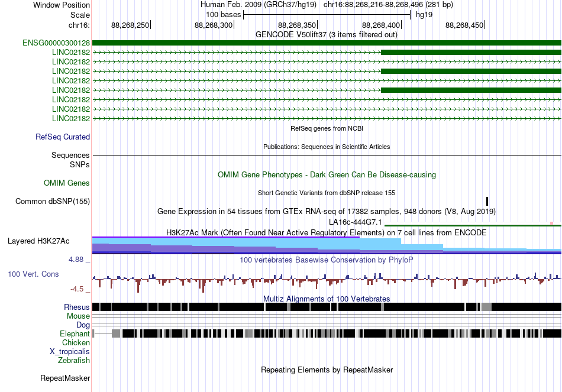The height and width of the screenshot is (392, 562).
Task: Click the Window Position label
Action: pyautogui.click(x=62, y=5)
